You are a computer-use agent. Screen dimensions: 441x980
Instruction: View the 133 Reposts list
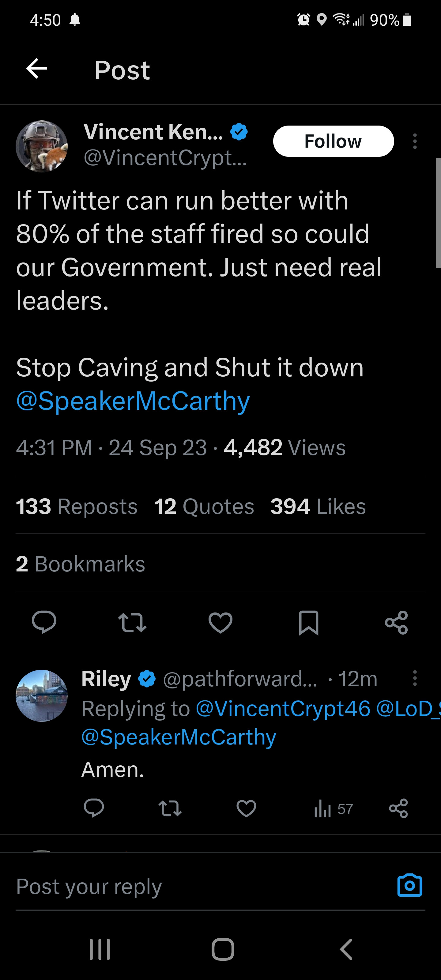click(x=77, y=506)
